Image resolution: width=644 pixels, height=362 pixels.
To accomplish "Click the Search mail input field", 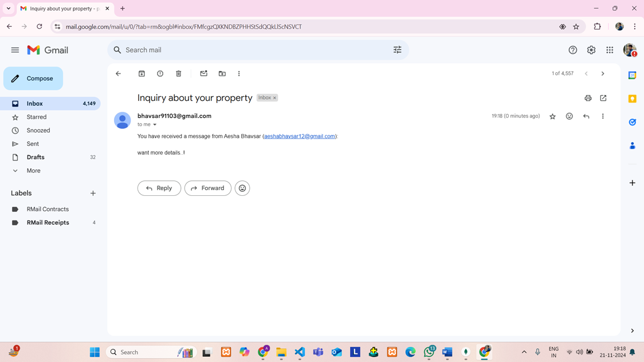I will (x=252, y=50).
